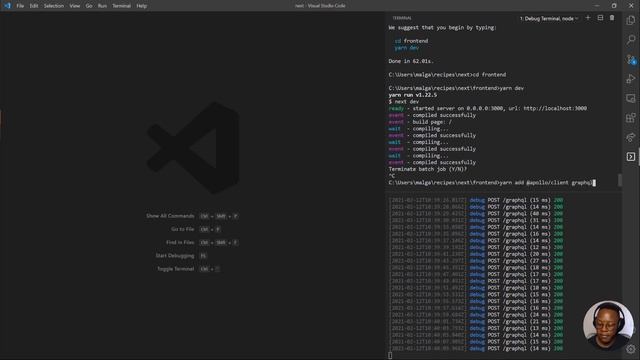Open the Selection menu
The width and height of the screenshot is (640, 360).
54,6
